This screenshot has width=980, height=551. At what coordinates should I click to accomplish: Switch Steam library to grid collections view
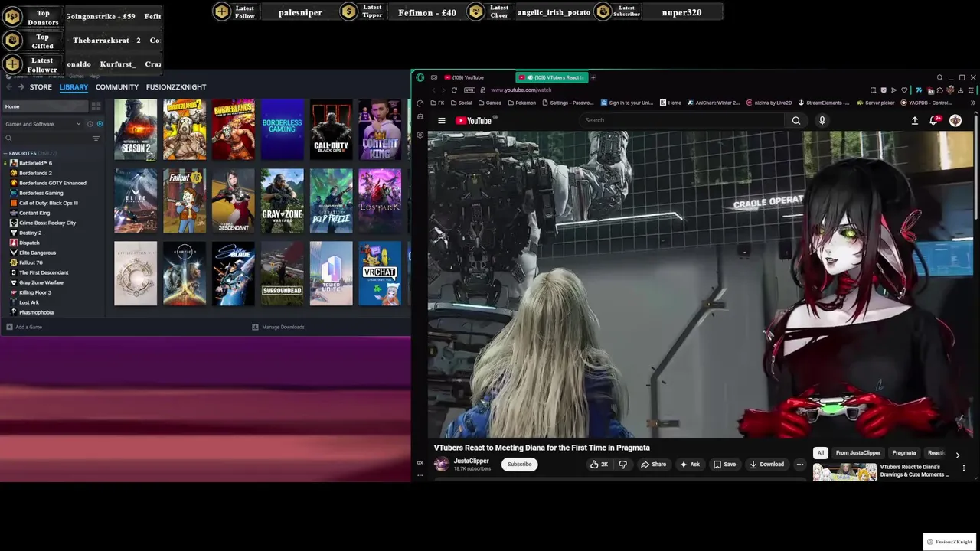(x=96, y=106)
